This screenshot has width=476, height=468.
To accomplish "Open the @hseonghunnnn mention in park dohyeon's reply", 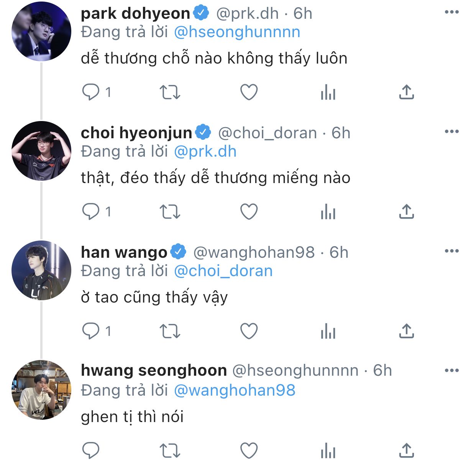I will [237, 32].
